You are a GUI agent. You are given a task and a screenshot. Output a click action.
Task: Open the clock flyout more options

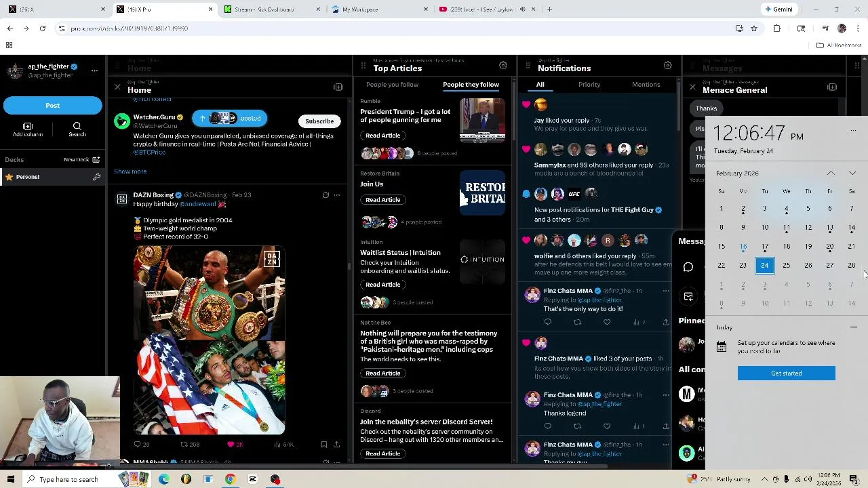[x=853, y=130]
